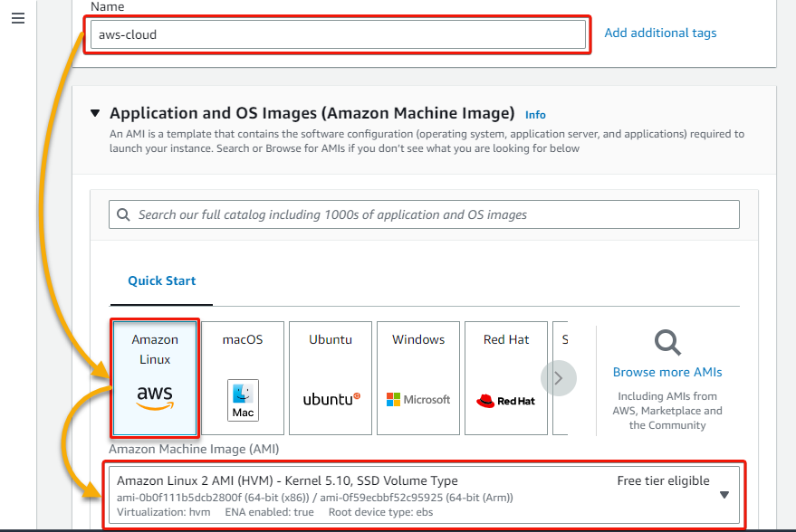The width and height of the screenshot is (796, 532).
Task: Choose the Red Hat tile label
Action: tap(506, 339)
